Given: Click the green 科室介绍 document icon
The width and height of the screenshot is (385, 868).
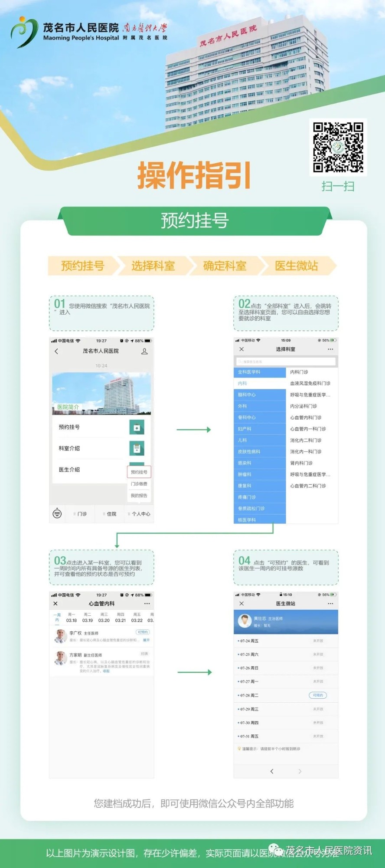Looking at the screenshot, I should point(137,448).
